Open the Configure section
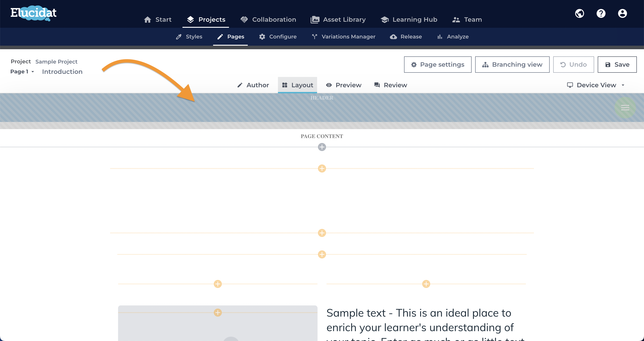644x341 pixels. 278,37
